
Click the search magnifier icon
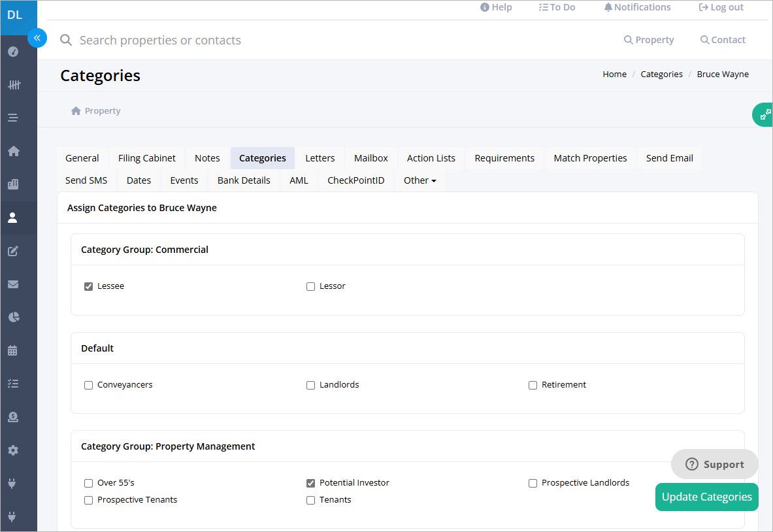(66, 40)
